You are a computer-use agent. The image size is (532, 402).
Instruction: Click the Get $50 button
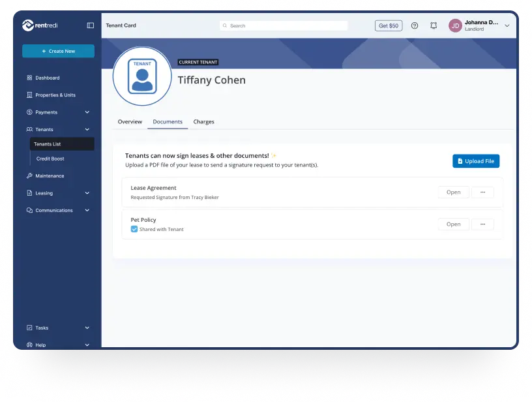coord(389,26)
